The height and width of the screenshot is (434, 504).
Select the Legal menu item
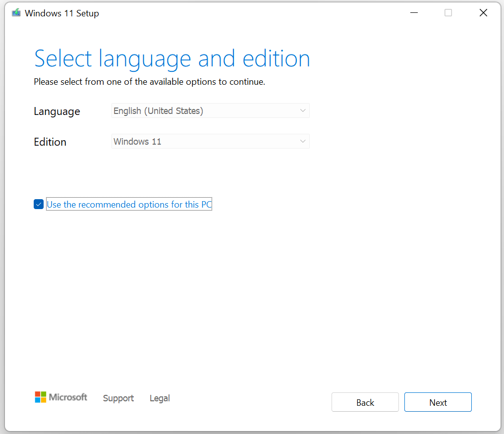click(x=160, y=398)
